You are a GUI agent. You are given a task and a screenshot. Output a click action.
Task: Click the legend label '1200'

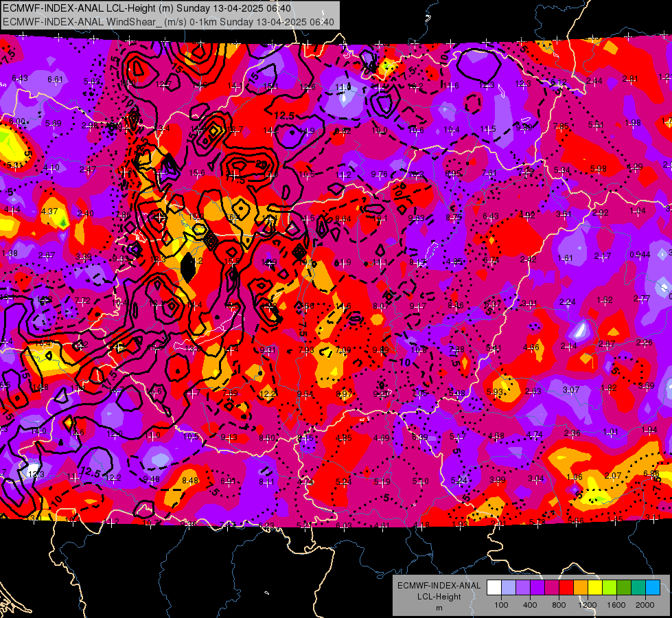tap(587, 605)
